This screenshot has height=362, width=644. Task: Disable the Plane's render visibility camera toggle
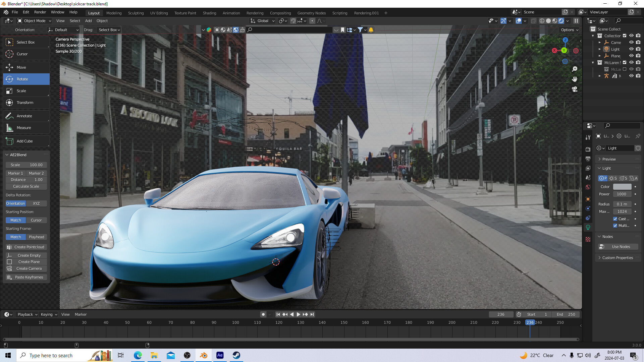(638, 56)
